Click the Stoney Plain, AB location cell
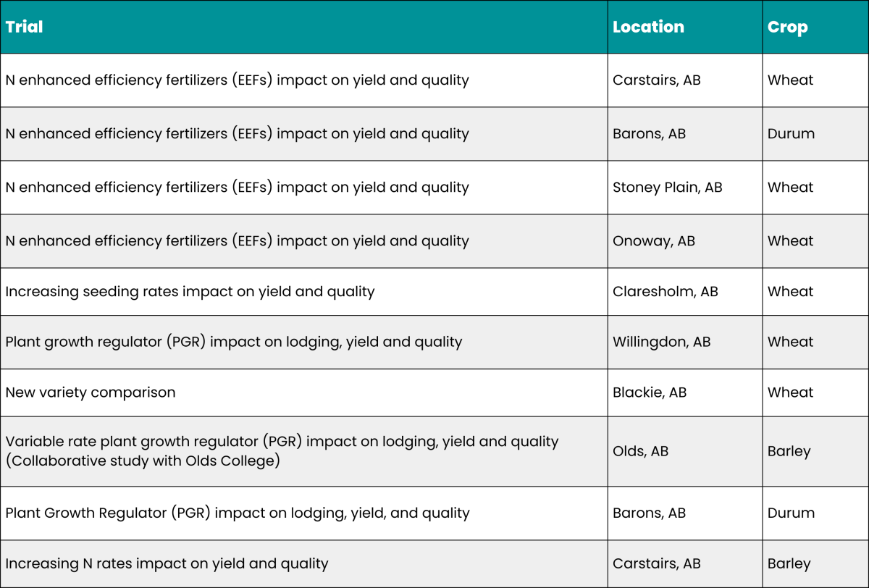This screenshot has height=588, width=869. point(685,188)
